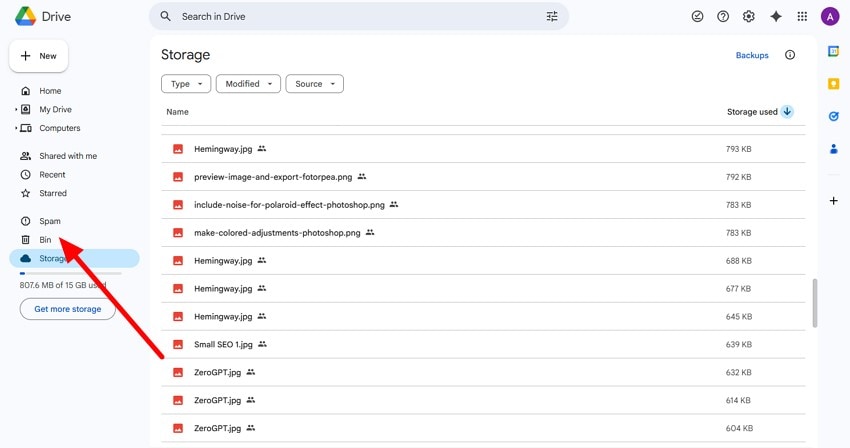Open the Type filter dropdown
Image resolution: width=850 pixels, height=448 pixels.
click(186, 84)
